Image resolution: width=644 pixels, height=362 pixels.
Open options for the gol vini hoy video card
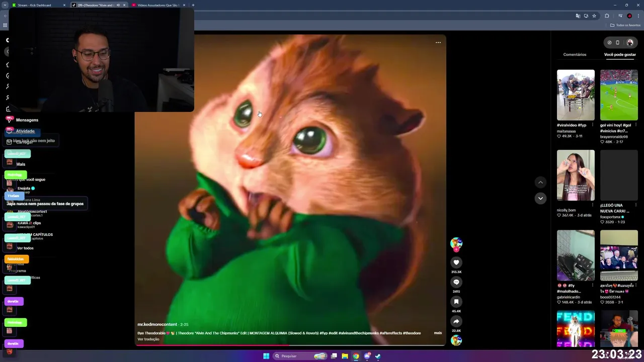pos(635,125)
